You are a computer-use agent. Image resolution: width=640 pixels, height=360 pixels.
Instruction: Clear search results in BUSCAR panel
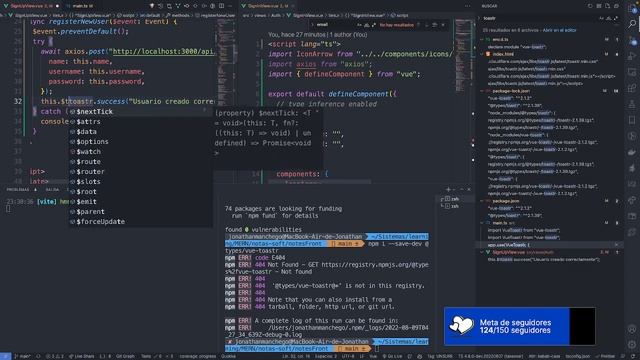599,6
